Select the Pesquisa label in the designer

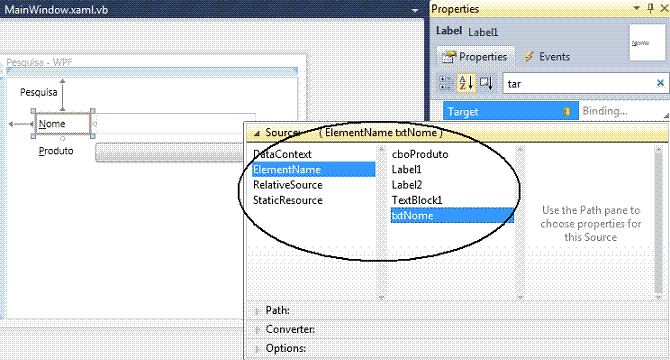pos(38,92)
